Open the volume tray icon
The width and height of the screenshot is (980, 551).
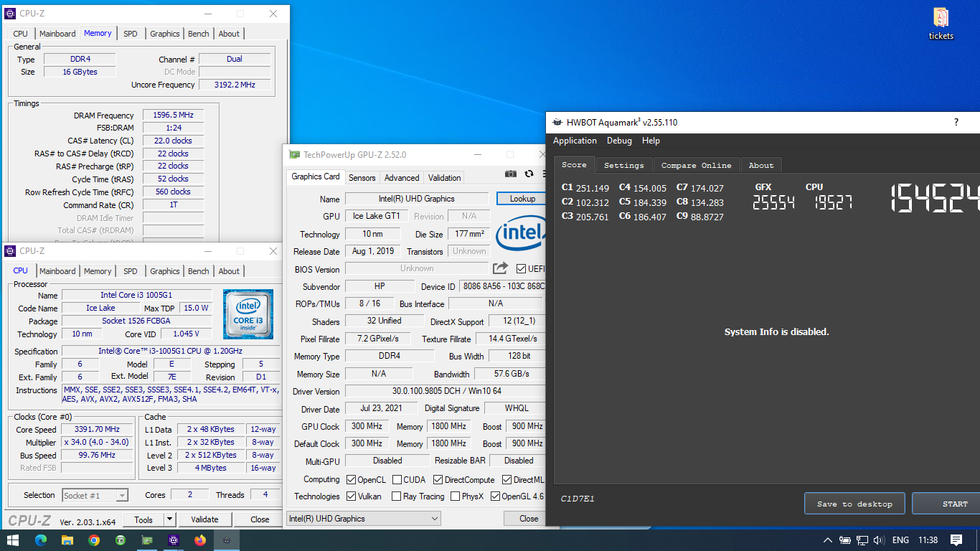tap(879, 540)
